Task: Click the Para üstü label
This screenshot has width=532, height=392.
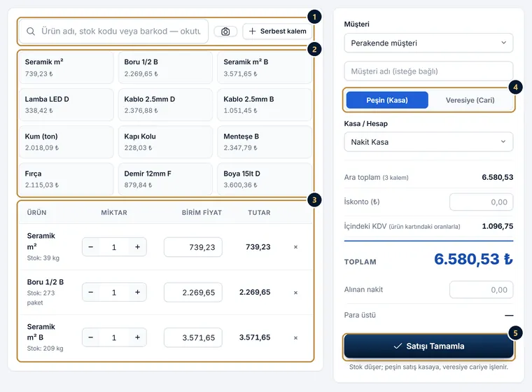Action: [360, 315]
